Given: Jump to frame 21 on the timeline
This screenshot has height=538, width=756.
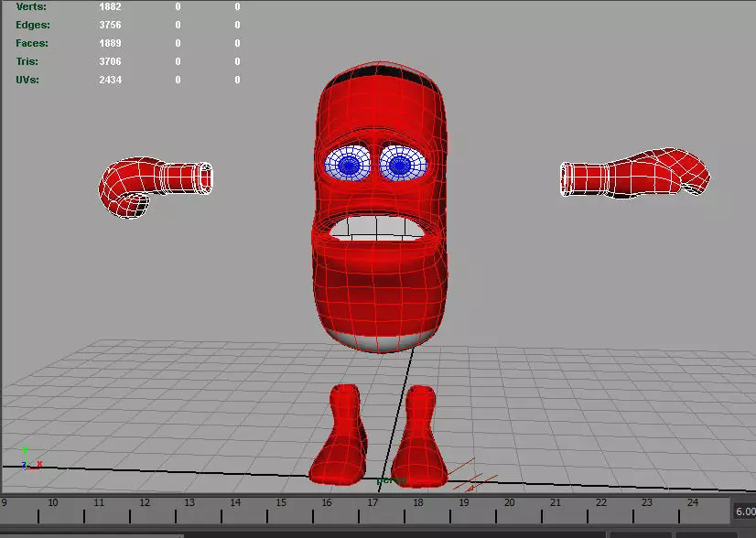Looking at the screenshot, I should [x=556, y=503].
